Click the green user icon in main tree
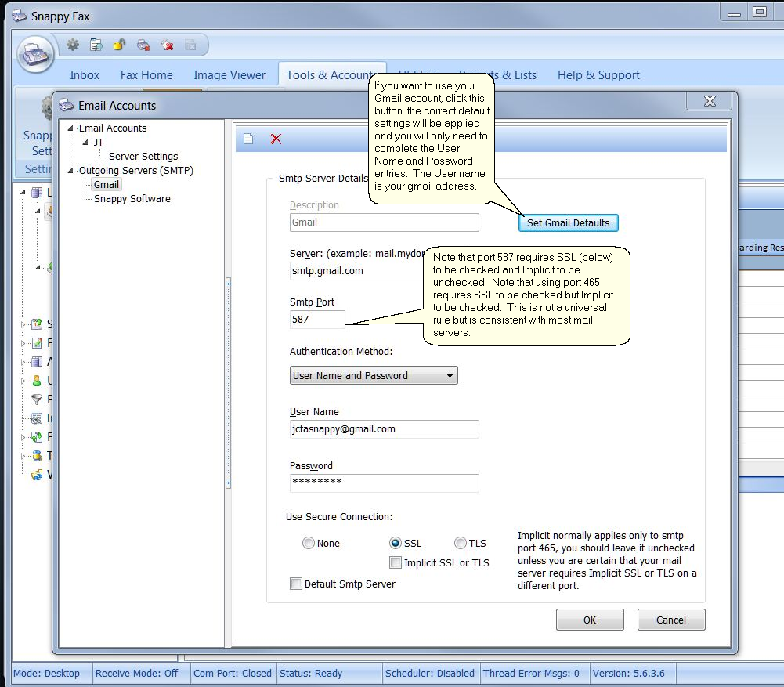The image size is (784, 687). coord(37,381)
